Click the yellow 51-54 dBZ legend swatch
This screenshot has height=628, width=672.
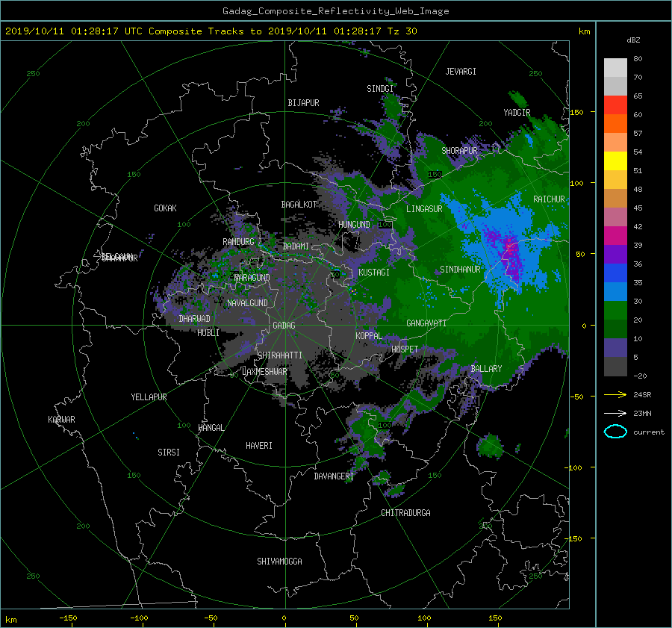pyautogui.click(x=615, y=161)
